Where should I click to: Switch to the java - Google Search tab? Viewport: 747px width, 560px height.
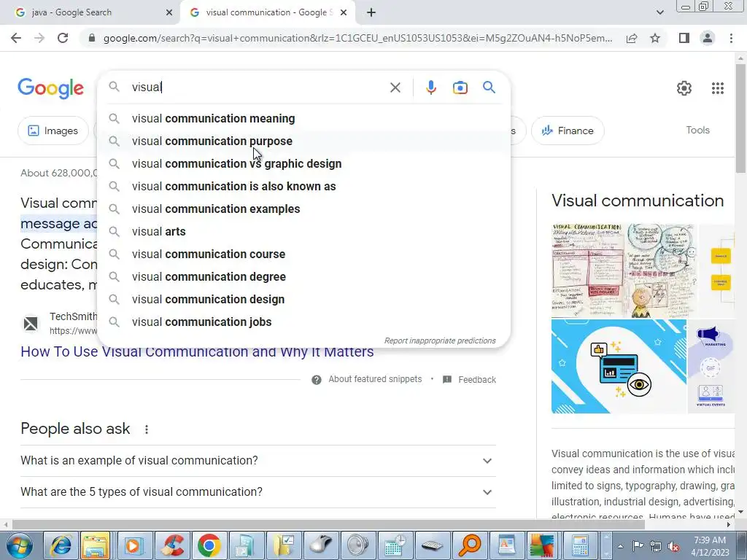[90, 13]
